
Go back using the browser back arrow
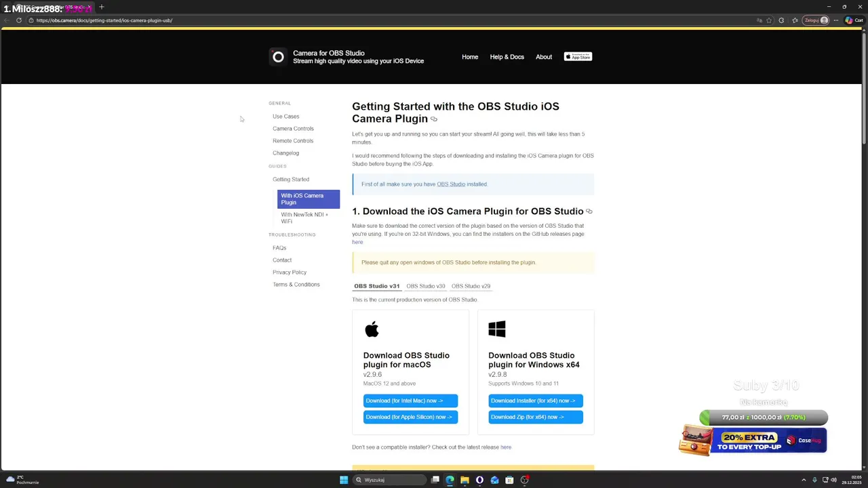pos(7,20)
